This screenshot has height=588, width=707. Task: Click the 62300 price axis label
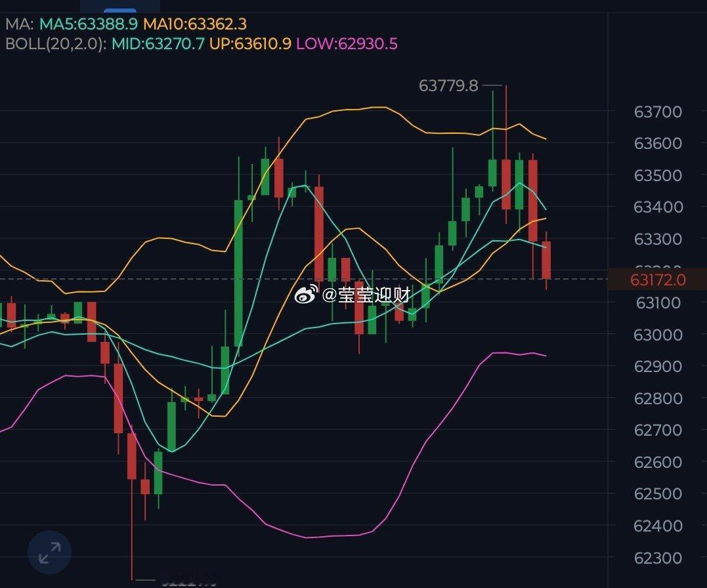[x=658, y=558]
